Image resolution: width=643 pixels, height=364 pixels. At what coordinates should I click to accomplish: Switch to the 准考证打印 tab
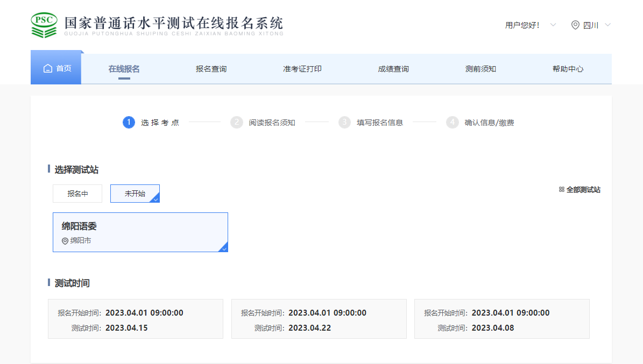tap(302, 69)
